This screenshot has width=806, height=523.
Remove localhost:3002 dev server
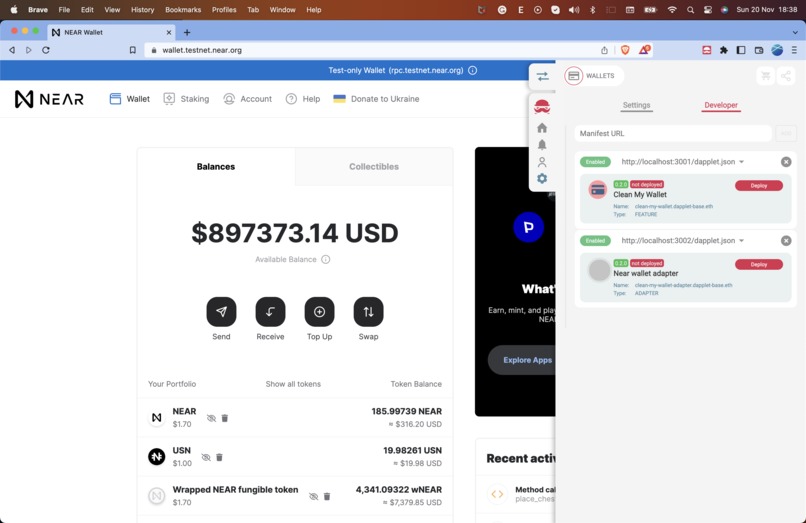[x=786, y=241]
